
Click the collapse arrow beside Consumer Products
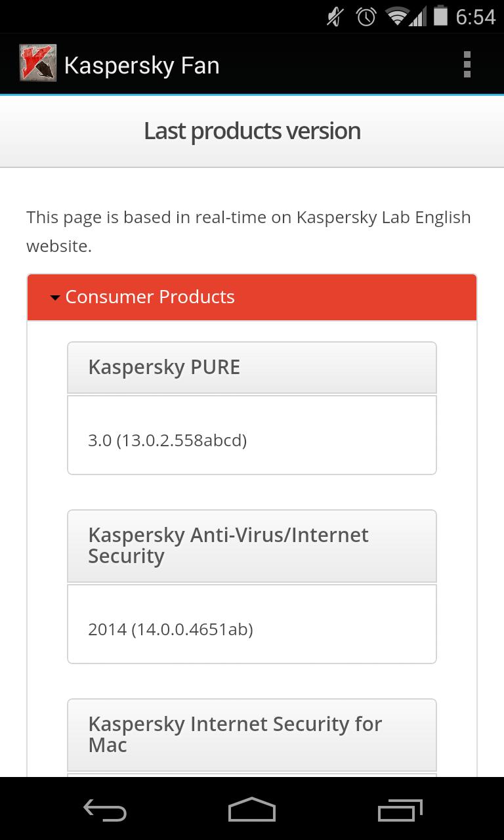coord(55,298)
